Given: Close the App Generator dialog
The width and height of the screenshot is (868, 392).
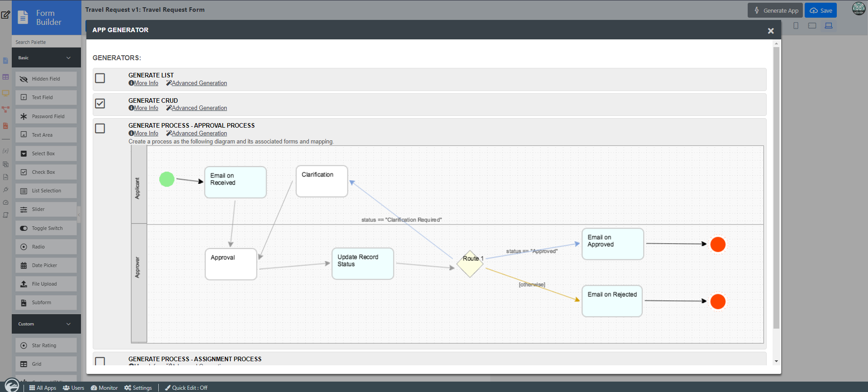Looking at the screenshot, I should point(771,31).
